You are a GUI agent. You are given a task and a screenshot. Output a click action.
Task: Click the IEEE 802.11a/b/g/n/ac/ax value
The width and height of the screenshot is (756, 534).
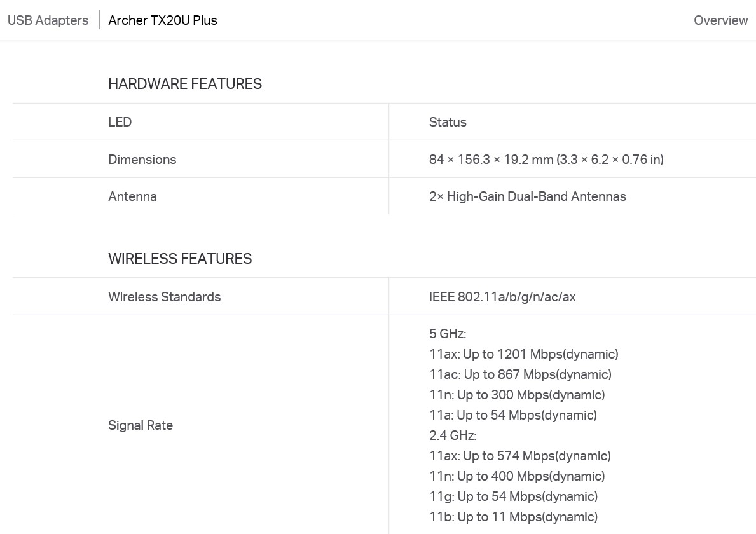click(502, 297)
